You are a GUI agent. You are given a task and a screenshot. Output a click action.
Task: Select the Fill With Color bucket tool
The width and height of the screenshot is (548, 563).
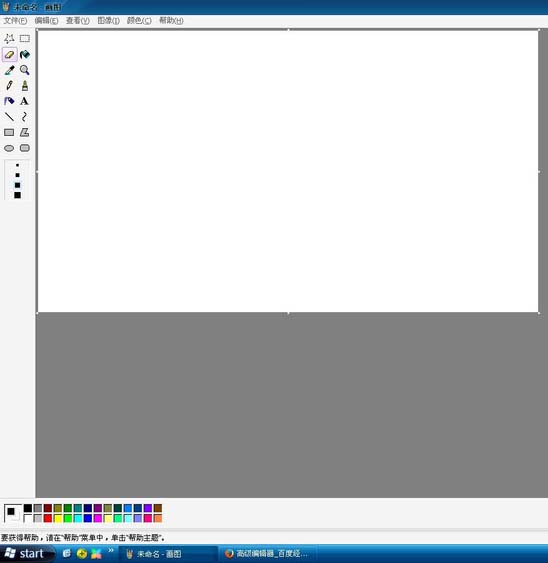click(x=25, y=55)
